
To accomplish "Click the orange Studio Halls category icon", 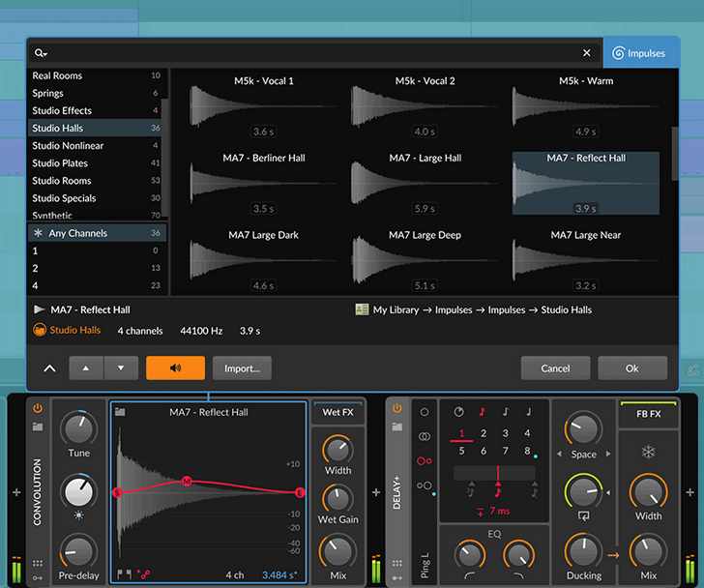I will click(x=40, y=330).
